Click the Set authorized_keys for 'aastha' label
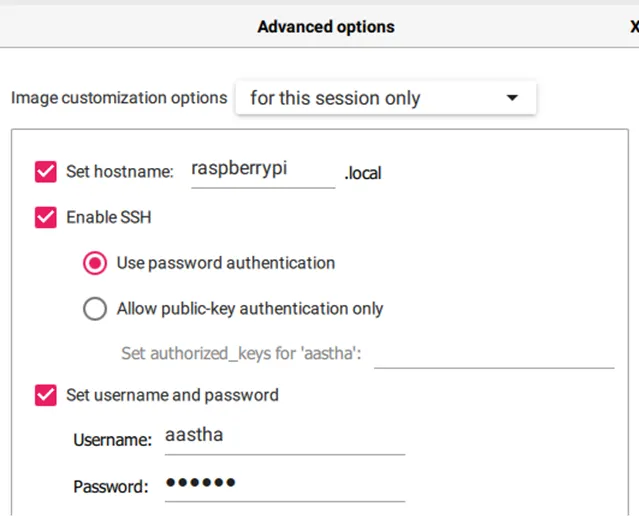Viewport: 639px width, 516px height. (241, 353)
